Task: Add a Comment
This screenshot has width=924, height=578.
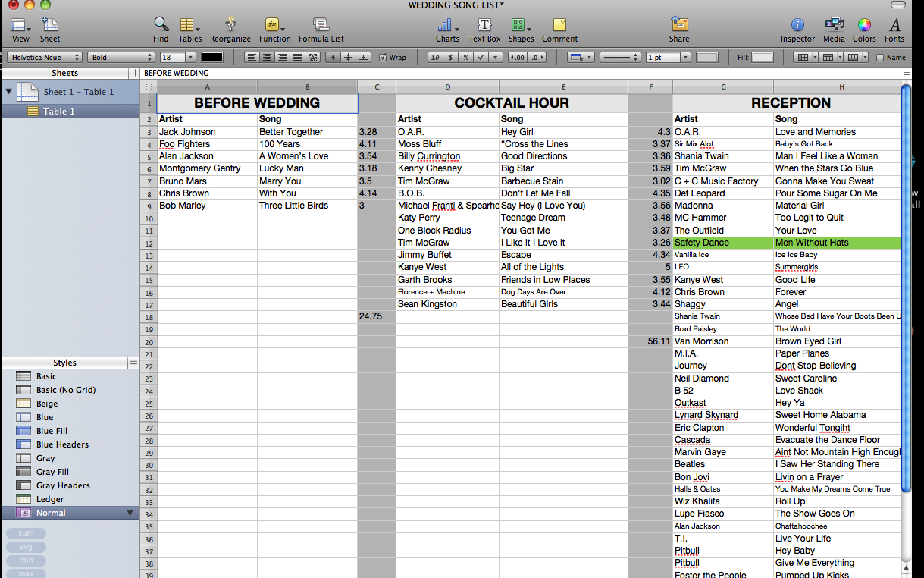Action: tap(559, 29)
